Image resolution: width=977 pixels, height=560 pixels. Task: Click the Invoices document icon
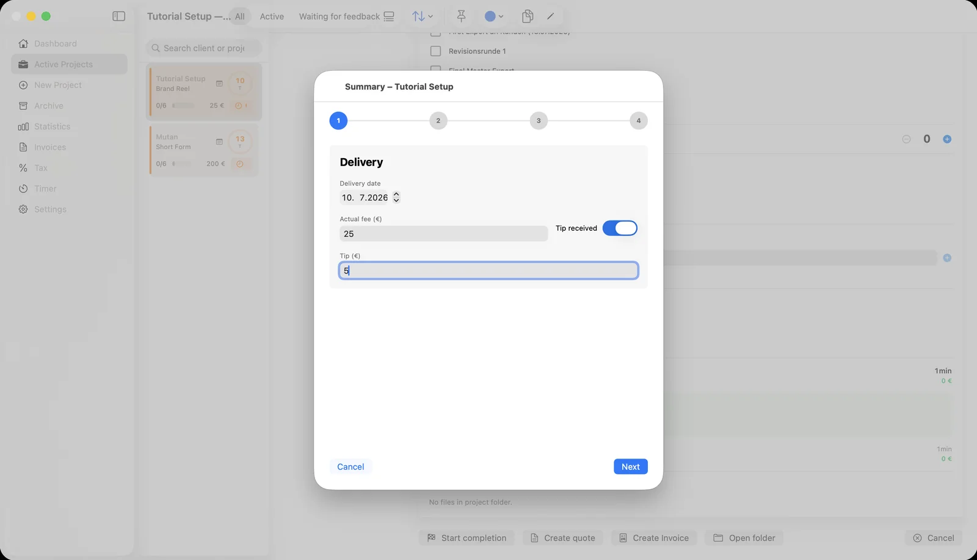(23, 147)
